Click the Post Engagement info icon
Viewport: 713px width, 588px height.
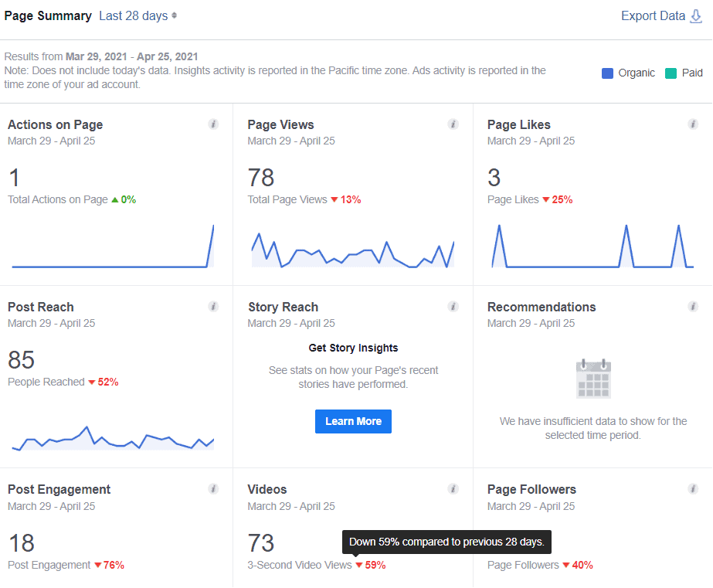click(213, 489)
